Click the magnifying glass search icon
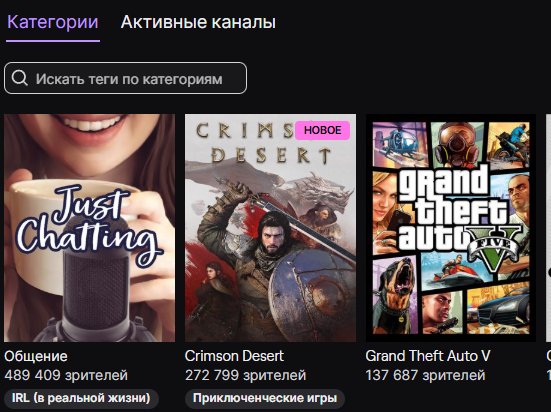The height and width of the screenshot is (412, 551). 19,78
